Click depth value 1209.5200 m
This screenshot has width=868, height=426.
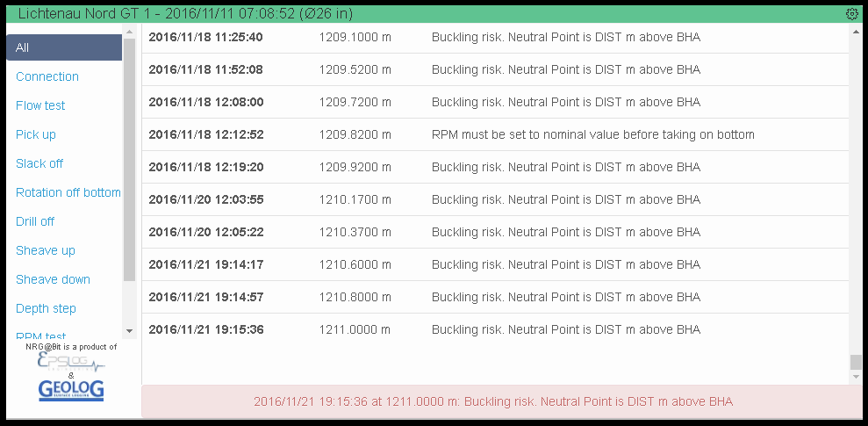pyautogui.click(x=355, y=69)
